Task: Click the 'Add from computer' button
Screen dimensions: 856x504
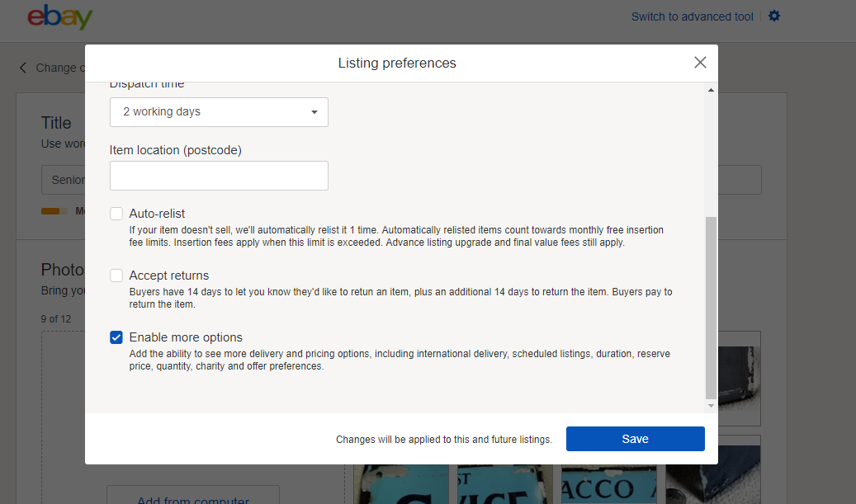Action: tap(192, 499)
